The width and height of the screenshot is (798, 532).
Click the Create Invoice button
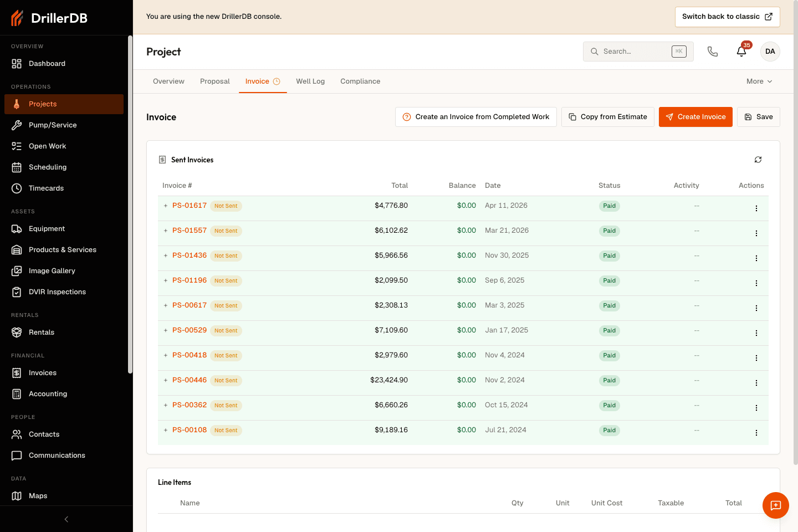point(695,117)
